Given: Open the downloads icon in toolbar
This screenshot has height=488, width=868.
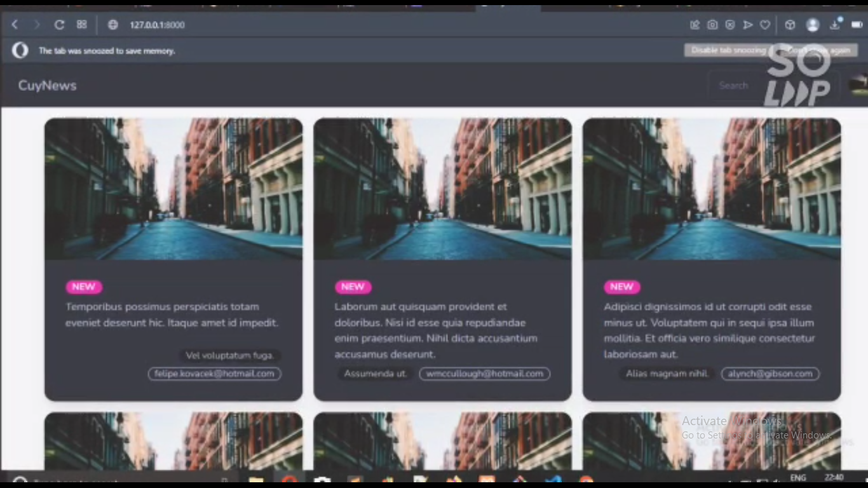Looking at the screenshot, I should click(x=834, y=25).
